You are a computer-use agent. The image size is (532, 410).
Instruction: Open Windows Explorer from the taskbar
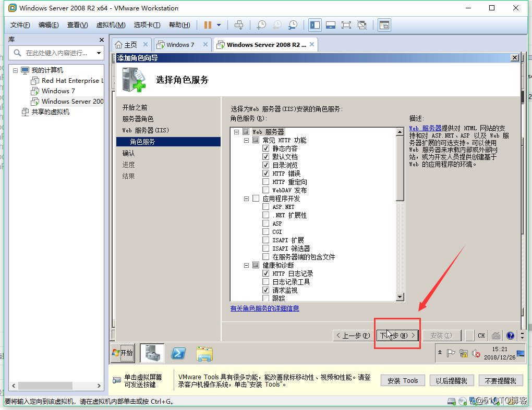[x=204, y=354]
